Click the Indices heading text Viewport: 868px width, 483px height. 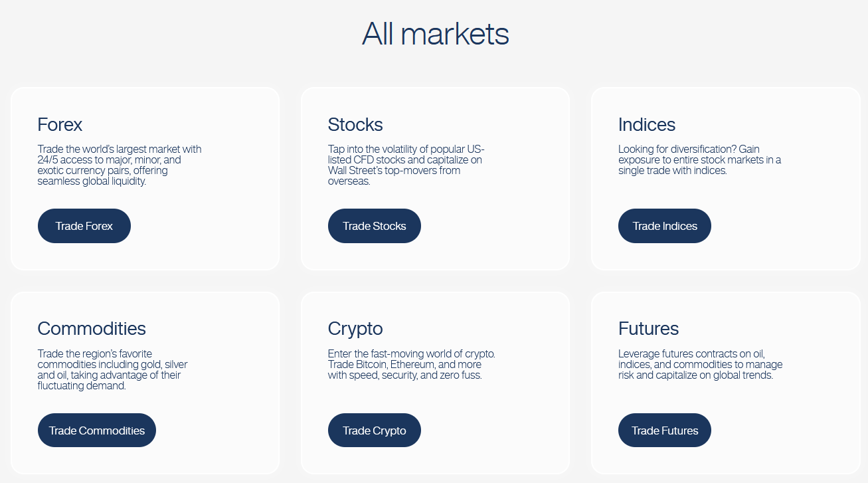[646, 125]
